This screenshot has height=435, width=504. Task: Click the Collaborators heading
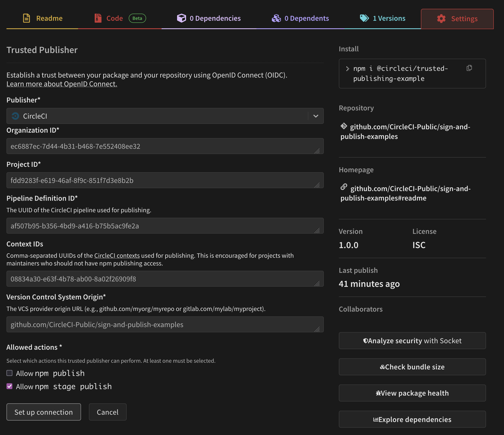(x=361, y=309)
